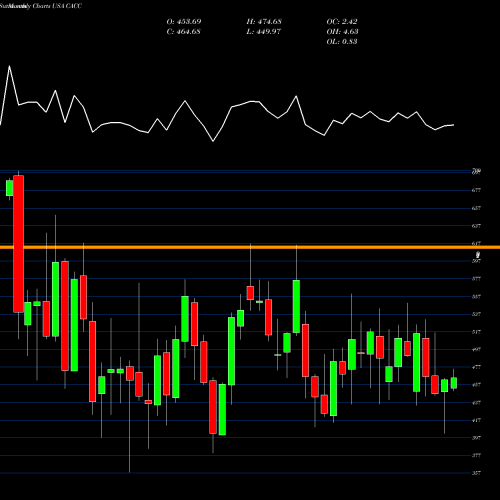Click the OC: 2.42 reading
Screen dimensions: 500x500
point(342,22)
